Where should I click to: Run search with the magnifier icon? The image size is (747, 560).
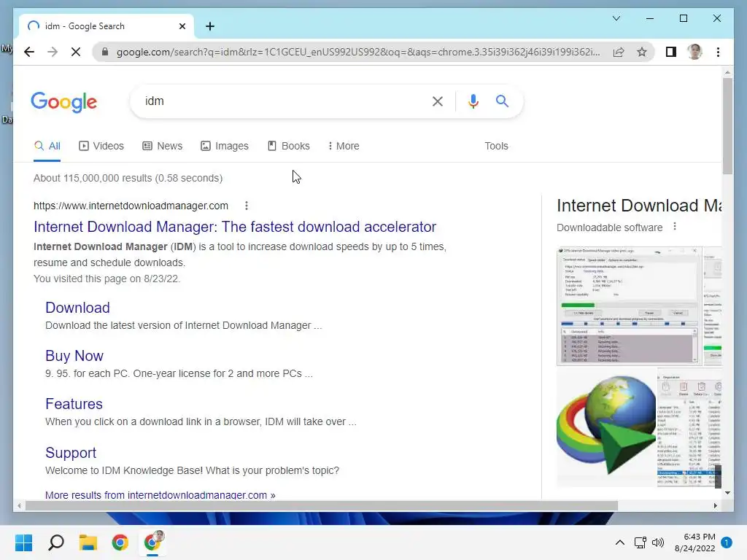pos(502,101)
